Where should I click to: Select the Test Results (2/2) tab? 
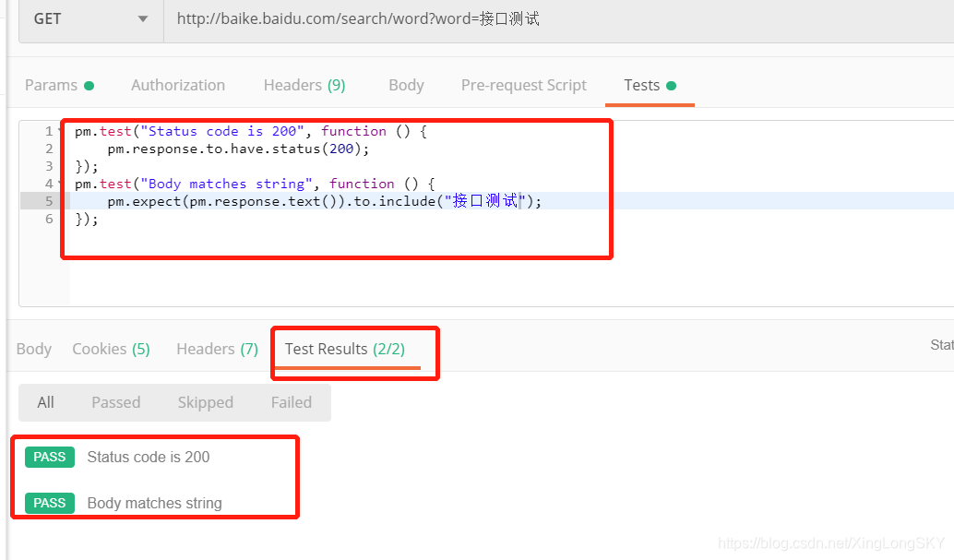[345, 349]
